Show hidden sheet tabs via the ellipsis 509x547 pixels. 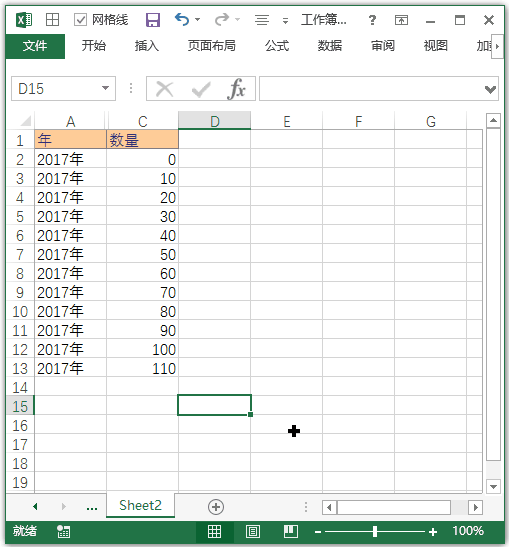(92, 508)
